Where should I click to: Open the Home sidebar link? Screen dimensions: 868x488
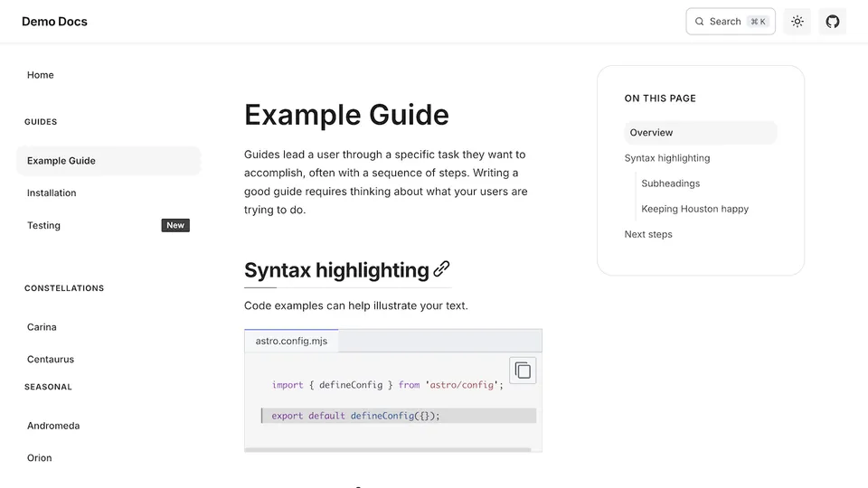pyautogui.click(x=41, y=75)
